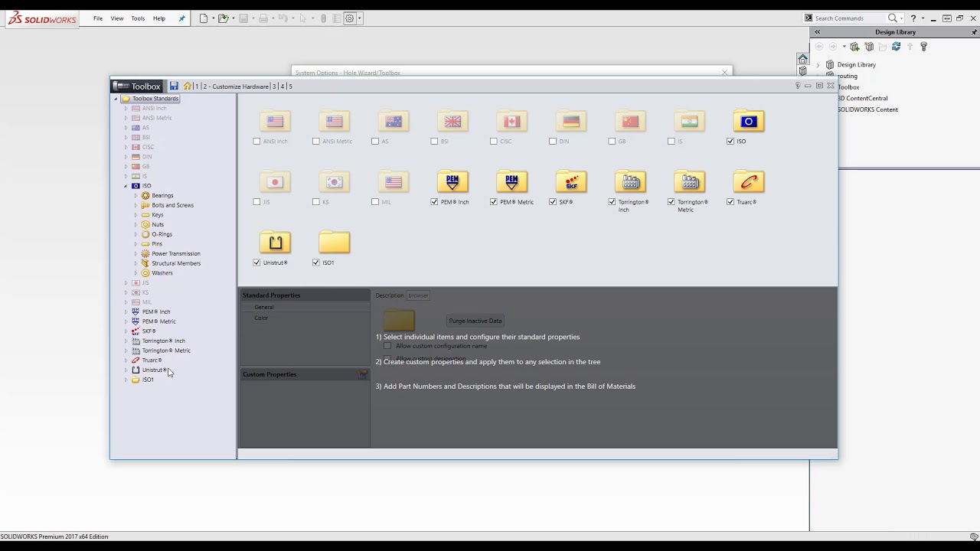
Task: Uncheck the PEM Inch checkbox
Action: click(434, 202)
